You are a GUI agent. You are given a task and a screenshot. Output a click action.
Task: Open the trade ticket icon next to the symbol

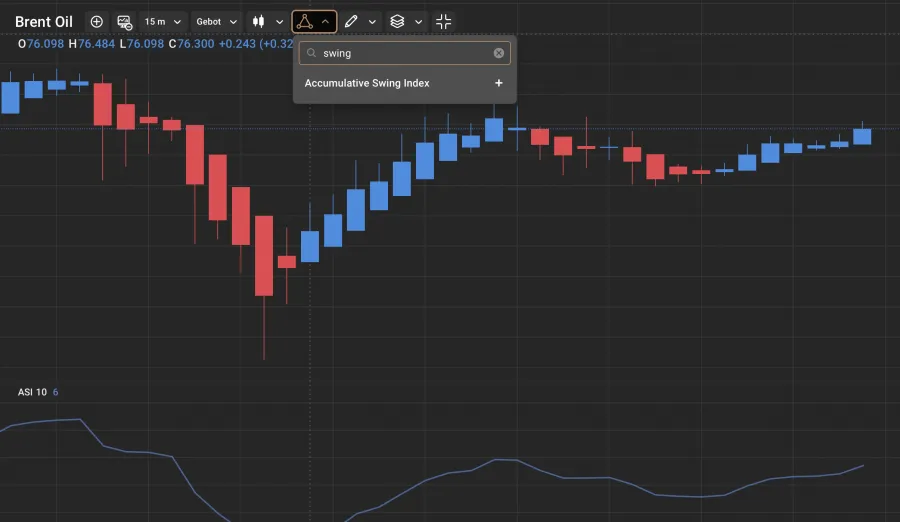click(125, 22)
